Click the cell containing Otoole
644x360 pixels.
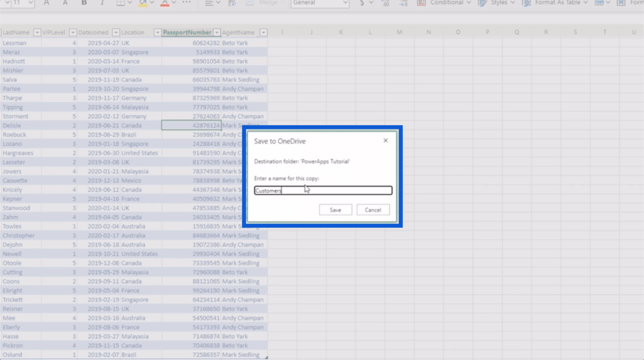tap(21, 263)
